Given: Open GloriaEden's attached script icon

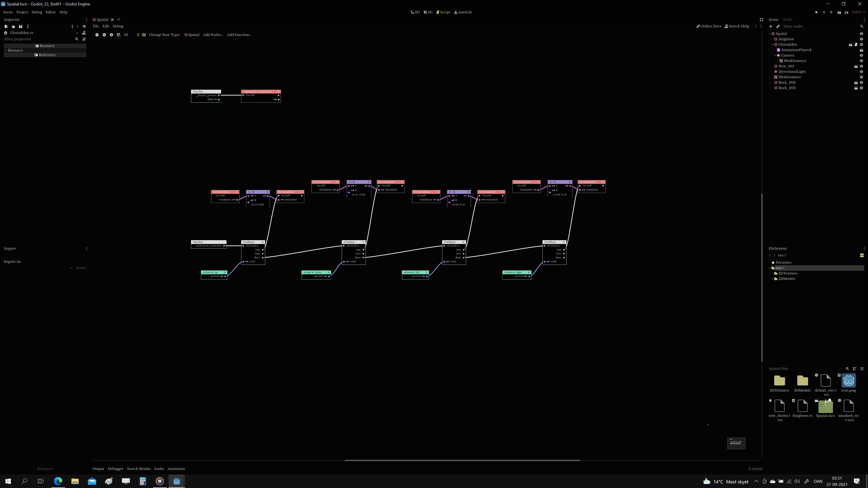Looking at the screenshot, I should point(856,45).
